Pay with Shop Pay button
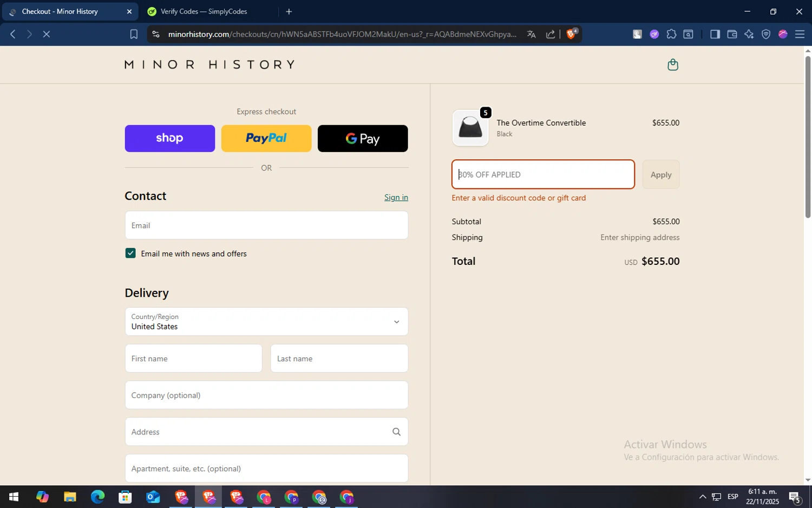Image resolution: width=812 pixels, height=508 pixels. click(x=169, y=138)
